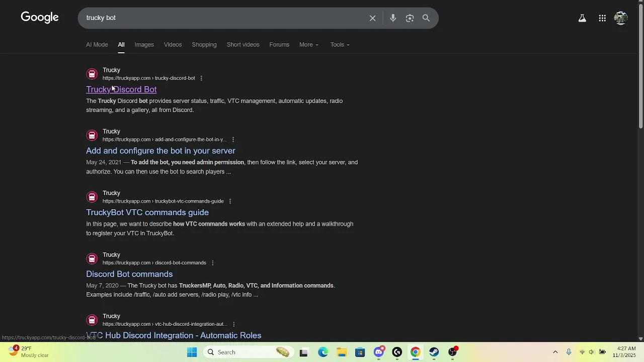Open File Explorer from taskbar
The width and height of the screenshot is (644, 362).
coord(342,352)
